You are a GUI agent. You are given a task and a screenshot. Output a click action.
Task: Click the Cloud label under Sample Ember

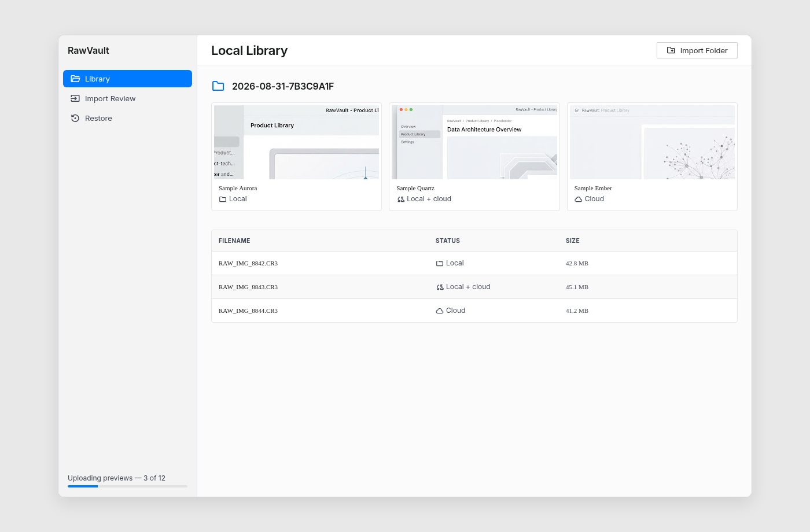[594, 199]
